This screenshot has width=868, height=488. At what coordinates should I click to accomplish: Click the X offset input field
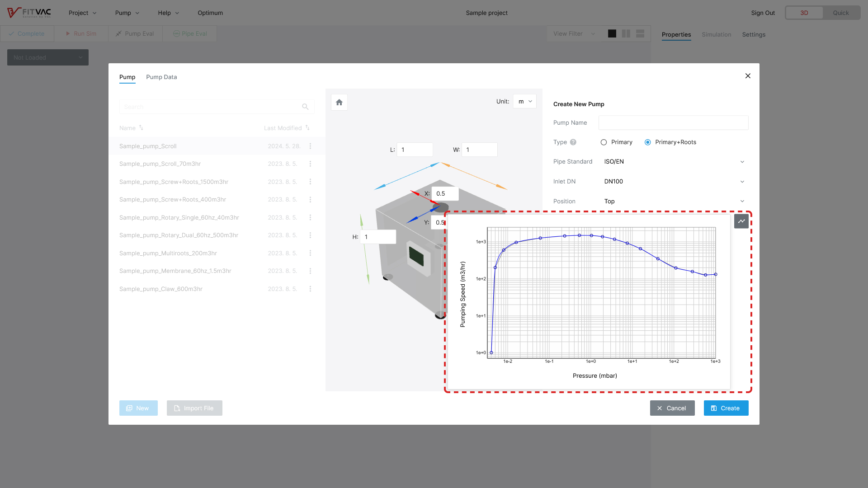[x=445, y=193]
